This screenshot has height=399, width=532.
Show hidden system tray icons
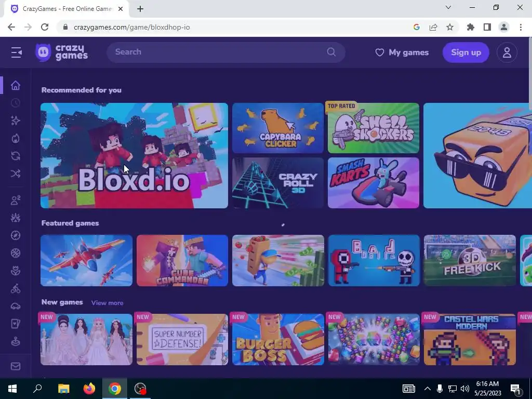pyautogui.click(x=428, y=389)
